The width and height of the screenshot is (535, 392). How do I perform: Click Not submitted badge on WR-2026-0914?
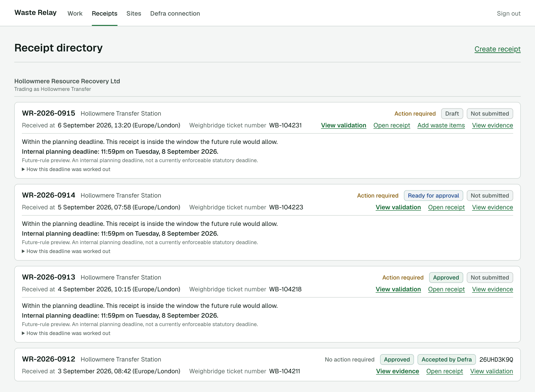coord(490,196)
